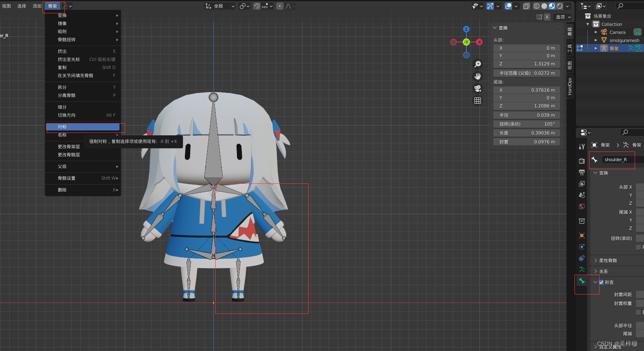This screenshot has width=644, height=351.
Task: Click the pan hand viewport gizmo
Action: tap(478, 76)
